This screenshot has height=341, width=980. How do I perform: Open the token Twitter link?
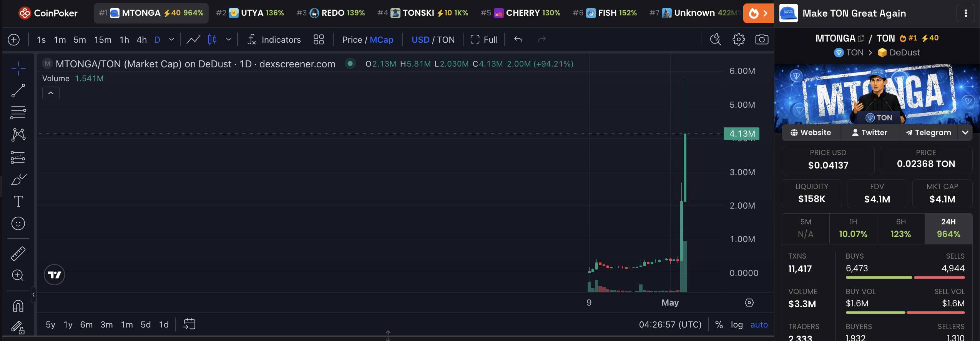870,133
